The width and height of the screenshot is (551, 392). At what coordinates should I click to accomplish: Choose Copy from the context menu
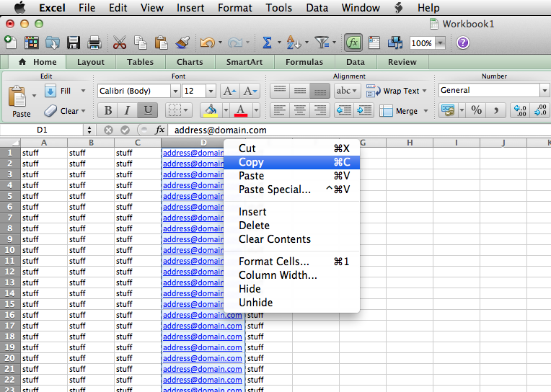coord(291,162)
